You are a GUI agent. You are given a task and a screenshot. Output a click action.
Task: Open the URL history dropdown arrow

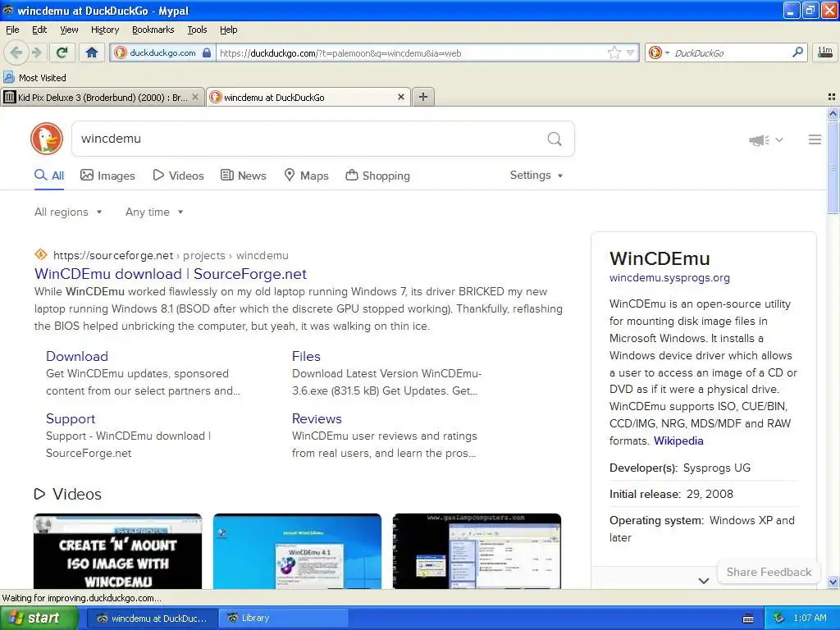pyautogui.click(x=631, y=52)
